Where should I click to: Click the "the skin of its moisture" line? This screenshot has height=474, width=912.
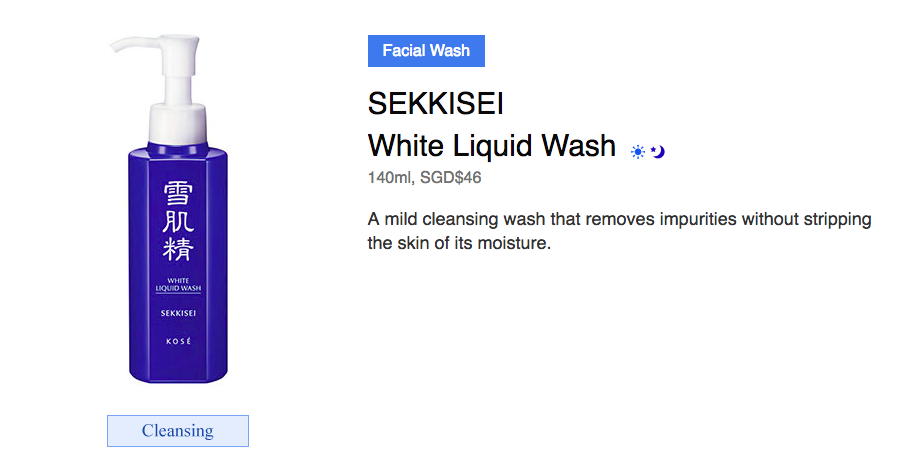tap(459, 243)
